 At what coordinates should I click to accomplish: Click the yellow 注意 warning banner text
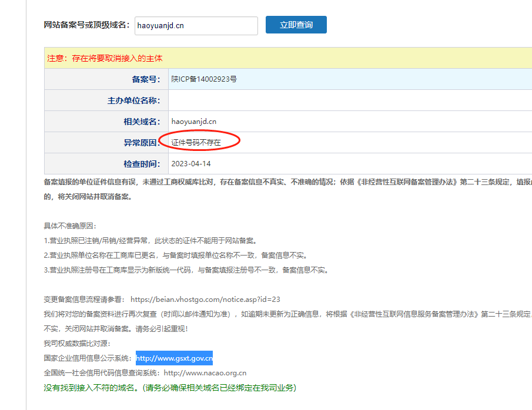click(105, 58)
